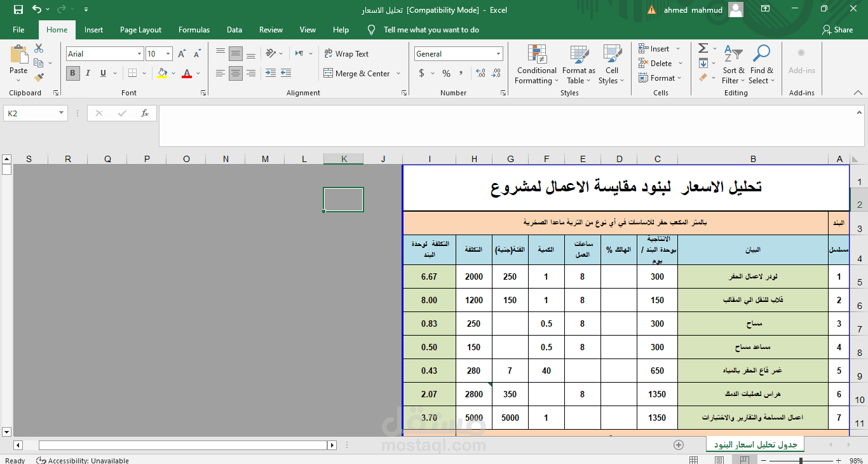Click the Name Box showing K2
This screenshot has height=464, width=868.
coord(36,113)
